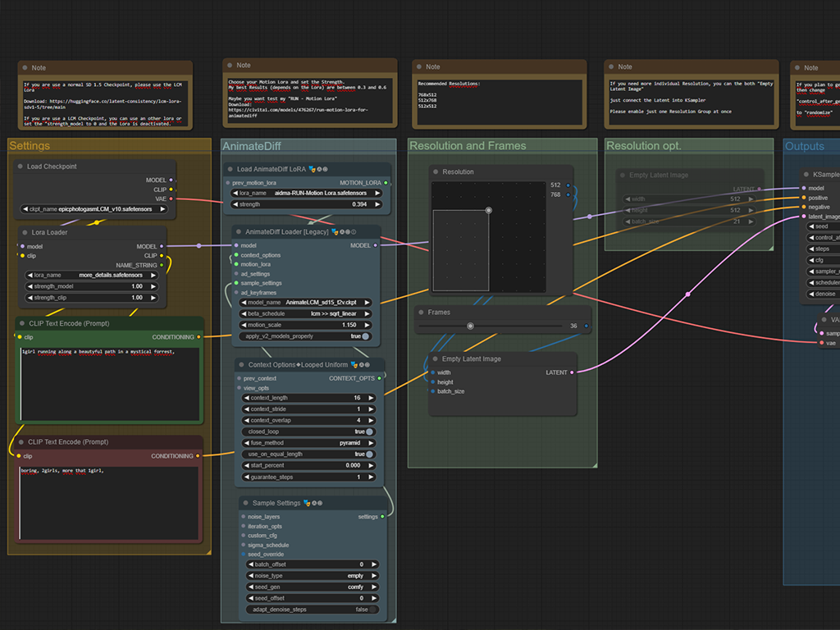Click the negative prompt text box 'boring, 2girls'
Image resolution: width=840 pixels, height=630 pixels.
pyautogui.click(x=109, y=503)
